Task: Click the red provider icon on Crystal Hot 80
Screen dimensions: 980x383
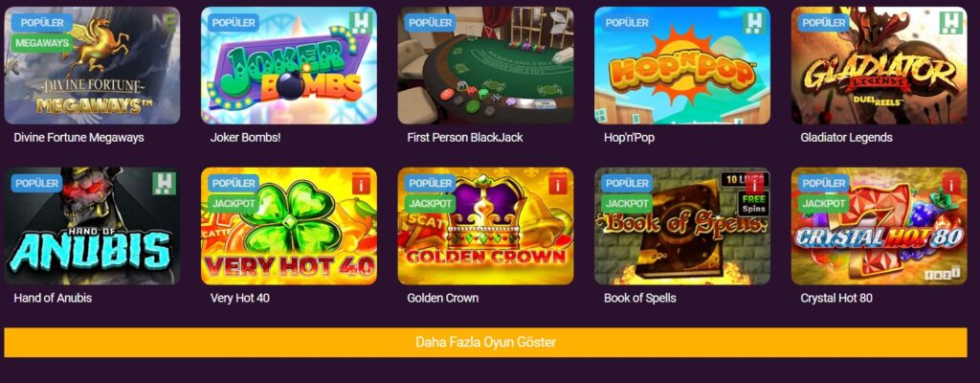Action: pyautogui.click(x=952, y=185)
